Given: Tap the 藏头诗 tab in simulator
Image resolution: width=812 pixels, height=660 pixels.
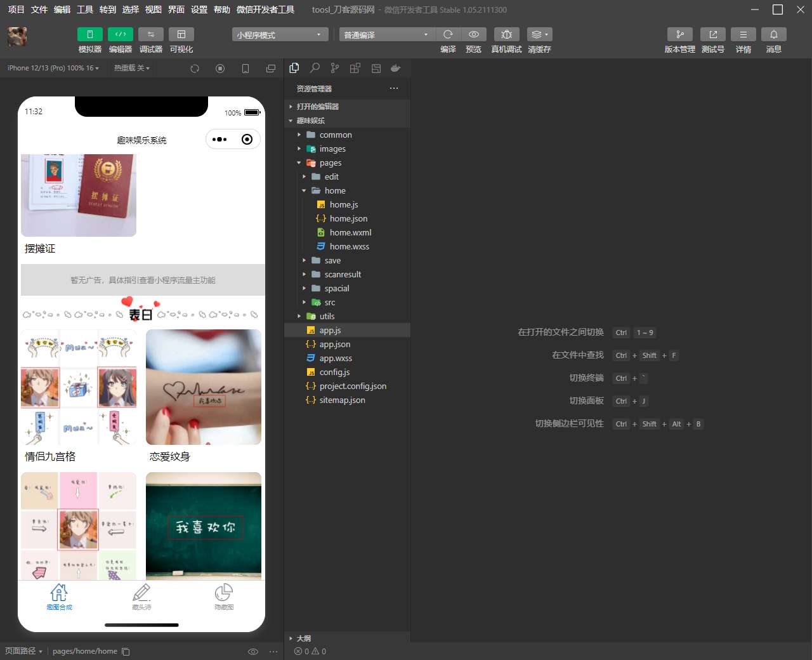Looking at the screenshot, I should (x=141, y=597).
